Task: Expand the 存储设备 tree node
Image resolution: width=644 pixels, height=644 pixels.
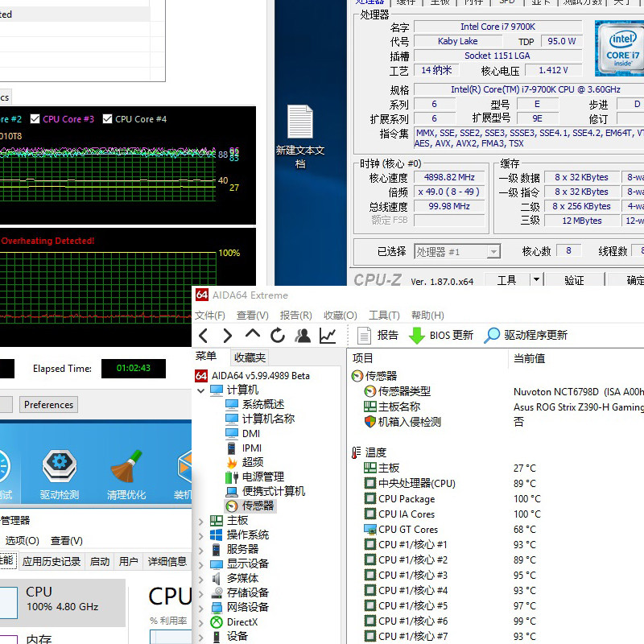Action: tap(200, 594)
